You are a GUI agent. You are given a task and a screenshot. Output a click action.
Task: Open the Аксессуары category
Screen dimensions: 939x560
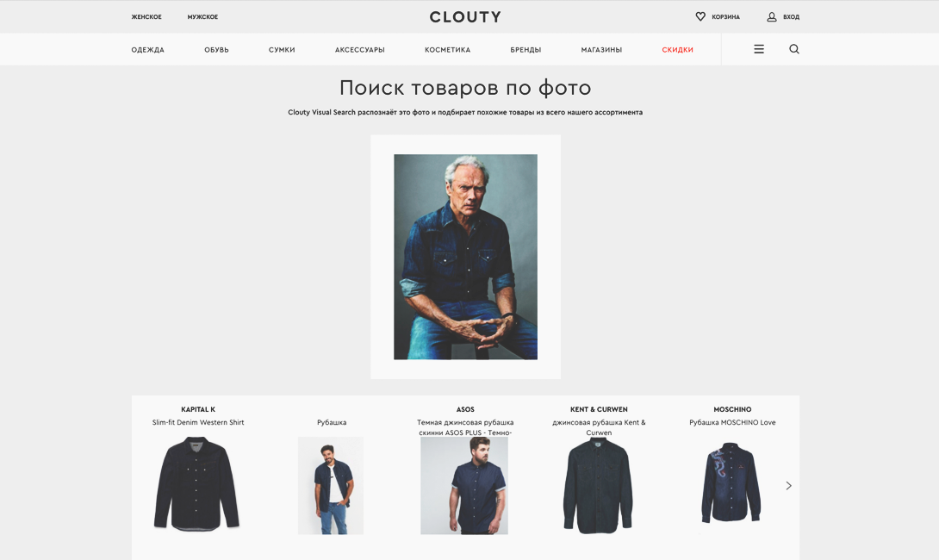click(x=360, y=50)
